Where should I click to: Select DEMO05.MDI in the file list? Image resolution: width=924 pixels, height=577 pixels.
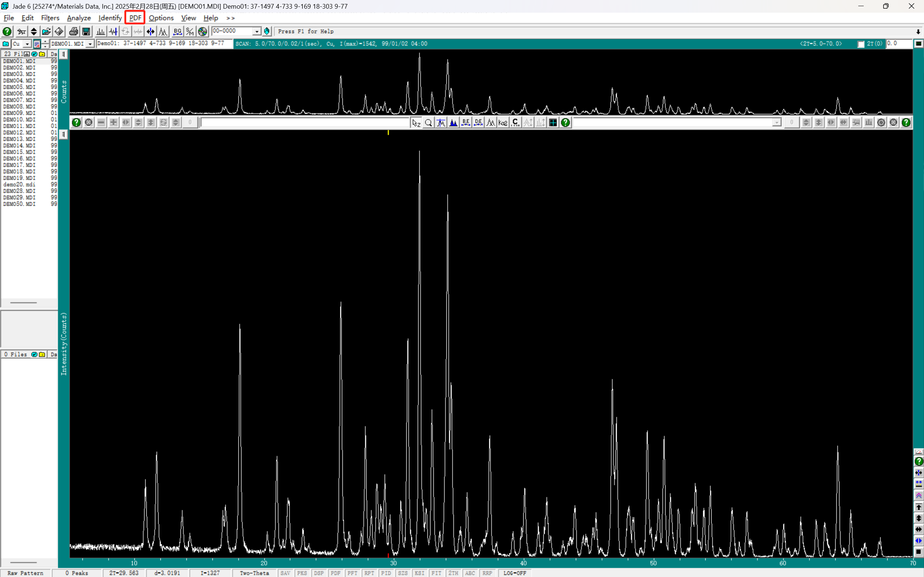(x=19, y=87)
